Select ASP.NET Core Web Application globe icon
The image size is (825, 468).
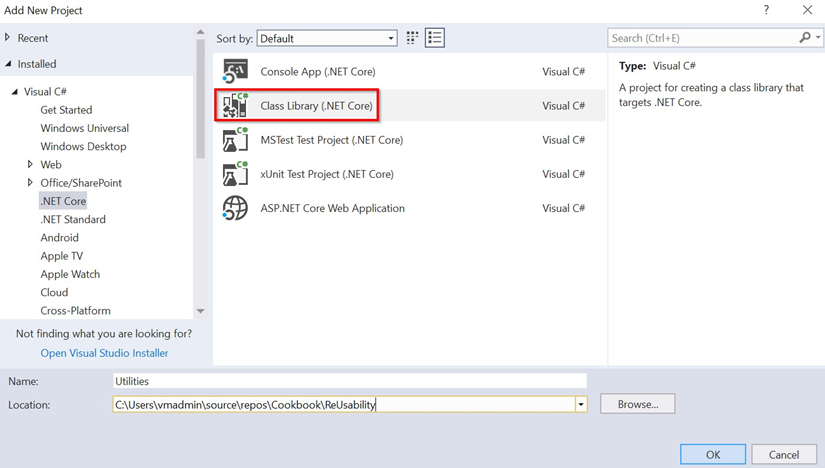pos(234,208)
